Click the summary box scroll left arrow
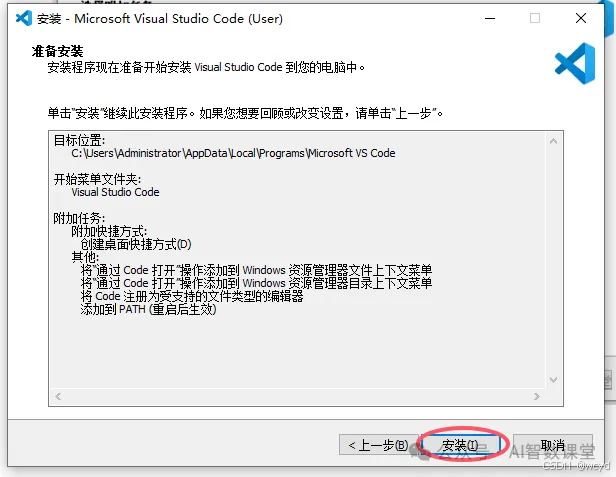The height and width of the screenshot is (477, 616). point(58,396)
